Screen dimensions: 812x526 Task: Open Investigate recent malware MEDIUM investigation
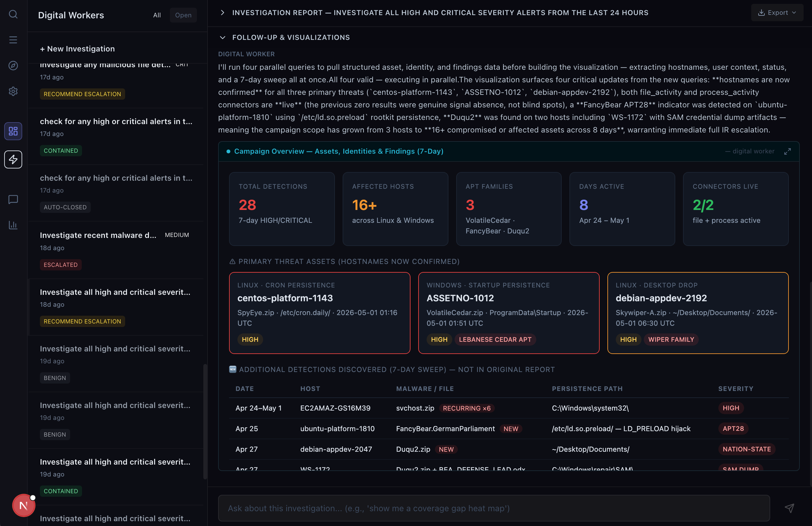pos(116,250)
